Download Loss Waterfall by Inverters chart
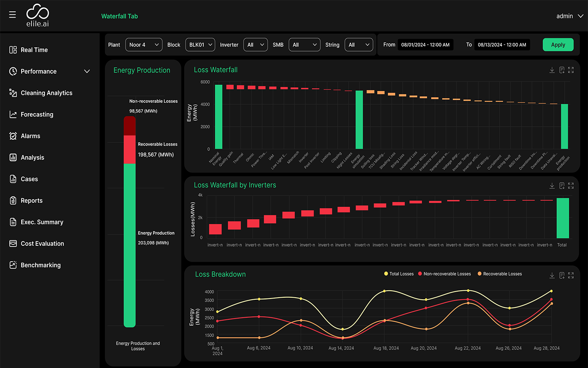This screenshot has height=368, width=588. click(552, 186)
